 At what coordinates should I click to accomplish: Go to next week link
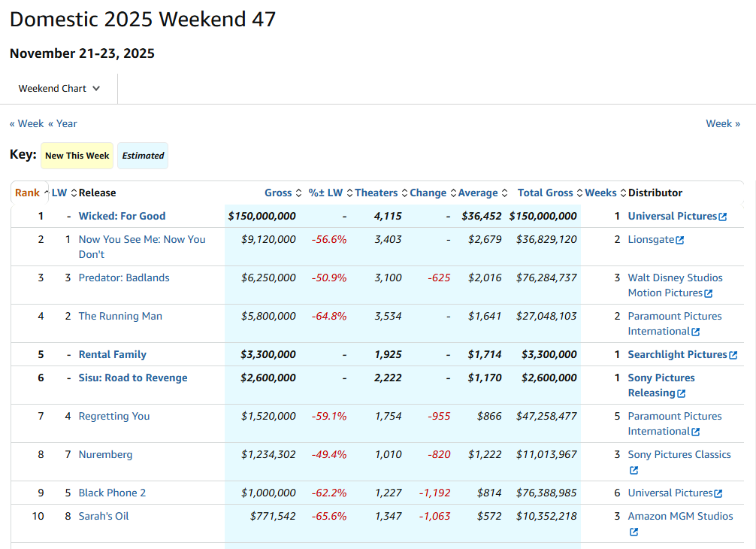point(722,123)
